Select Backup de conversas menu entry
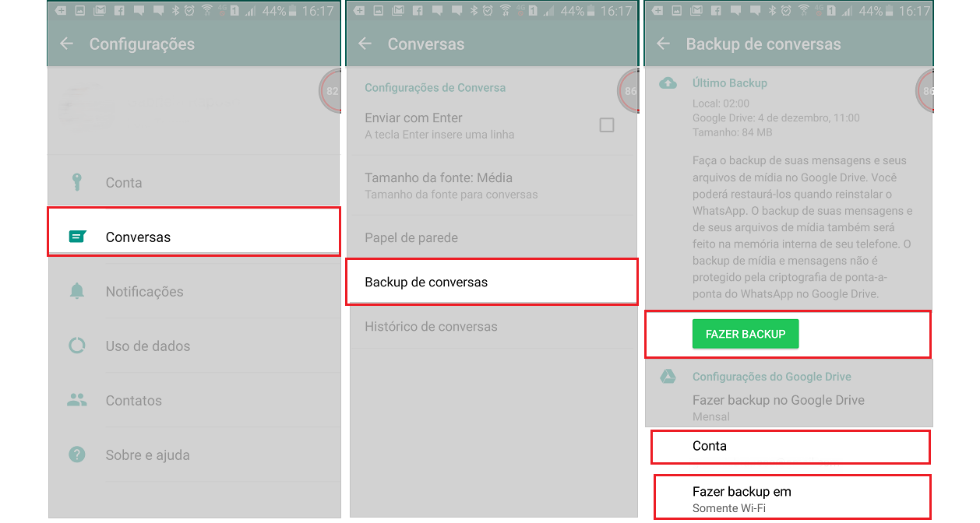Image resolution: width=980 pixels, height=523 pixels. tap(492, 282)
